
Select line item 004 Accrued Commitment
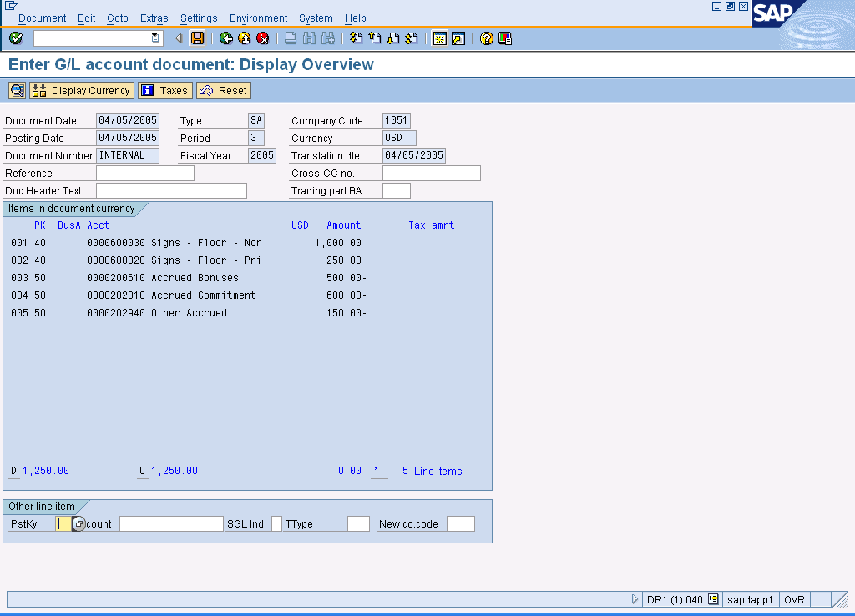pyautogui.click(x=188, y=295)
